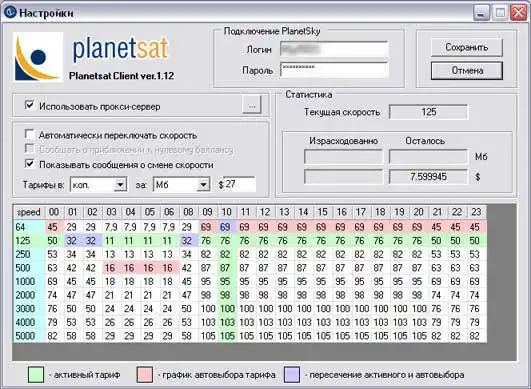Image resolution: width=531 pixels, height=389 pixels.
Task: Click pink cell 16 in row 500, hour 06
Action: [169, 268]
